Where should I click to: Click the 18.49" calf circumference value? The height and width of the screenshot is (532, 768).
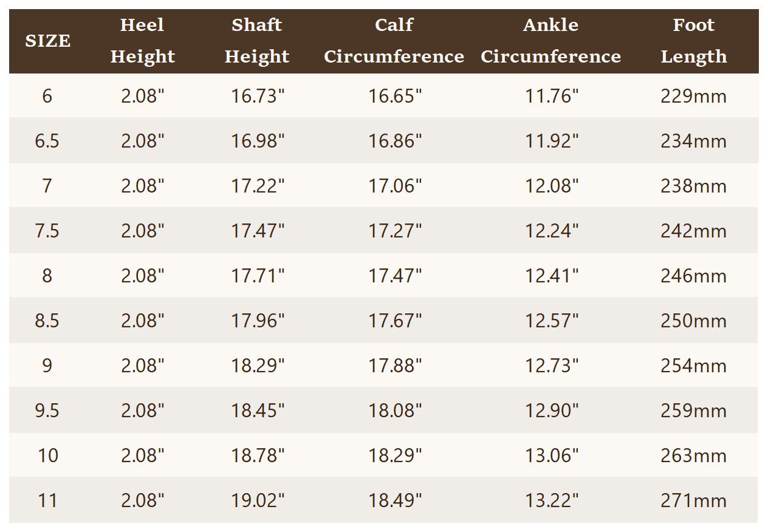point(395,500)
